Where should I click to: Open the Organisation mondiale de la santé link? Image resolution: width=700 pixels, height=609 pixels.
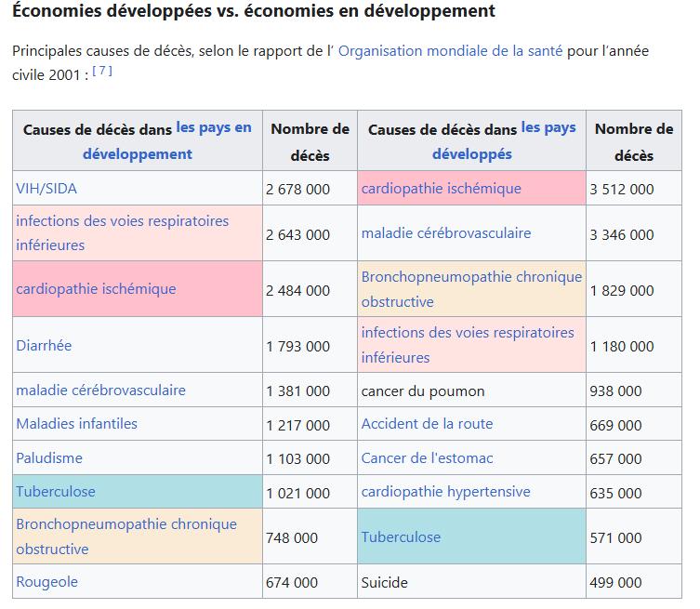(x=450, y=50)
